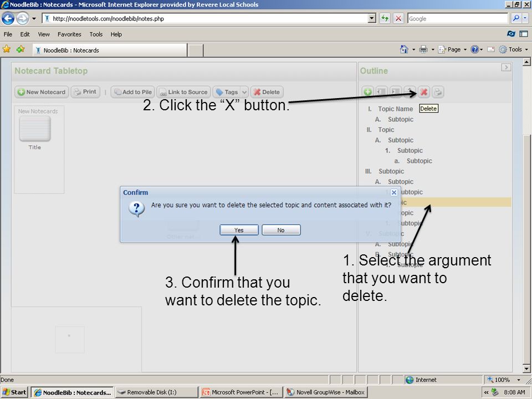Open the address bar dropdown arrow
The height and width of the screenshot is (399, 532).
372,18
